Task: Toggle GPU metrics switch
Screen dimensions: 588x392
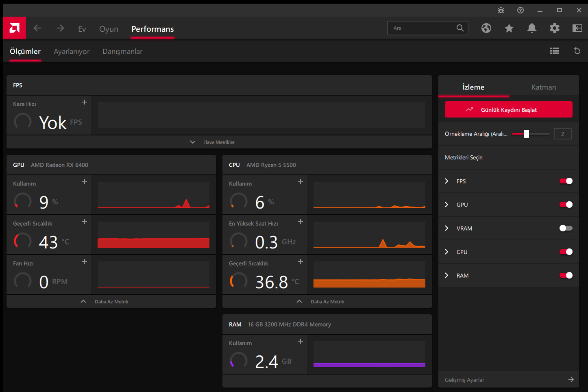Action: click(x=566, y=205)
